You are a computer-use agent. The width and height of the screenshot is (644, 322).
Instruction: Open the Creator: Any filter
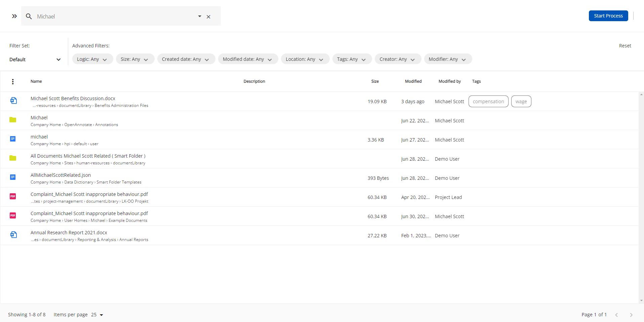pyautogui.click(x=398, y=59)
